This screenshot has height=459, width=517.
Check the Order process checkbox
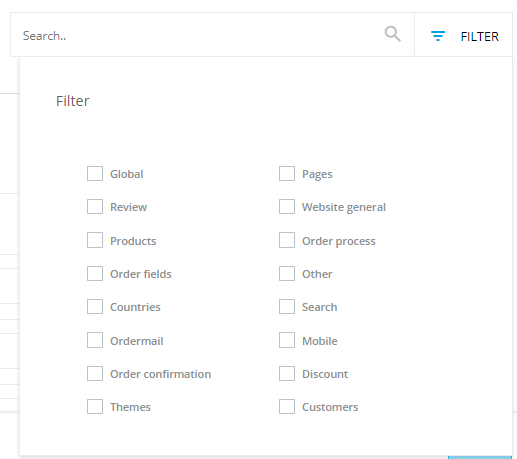tap(287, 240)
